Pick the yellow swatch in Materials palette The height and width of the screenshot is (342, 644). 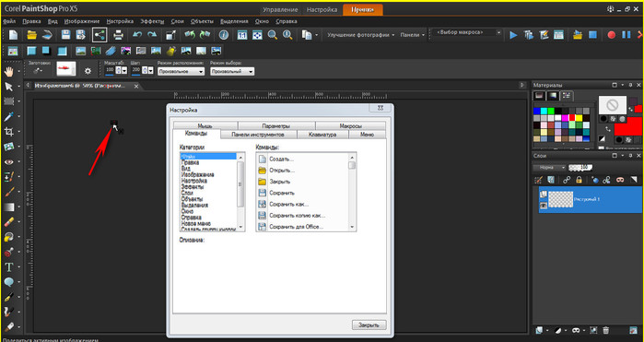point(580,118)
